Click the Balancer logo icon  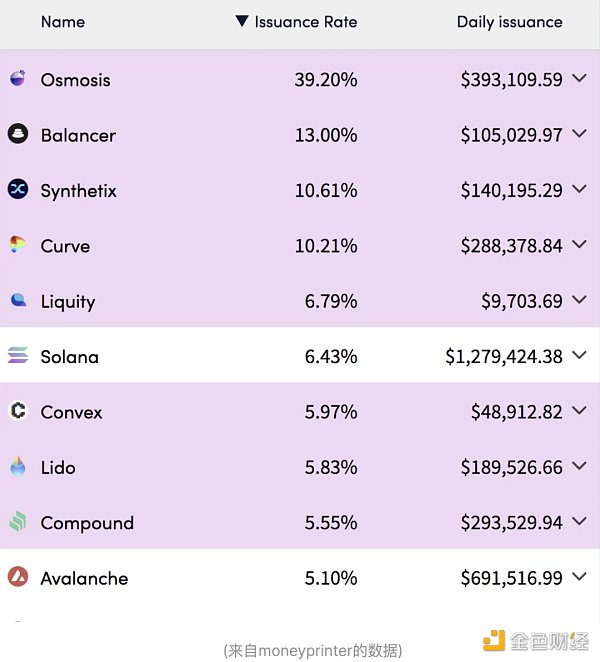coord(18,134)
